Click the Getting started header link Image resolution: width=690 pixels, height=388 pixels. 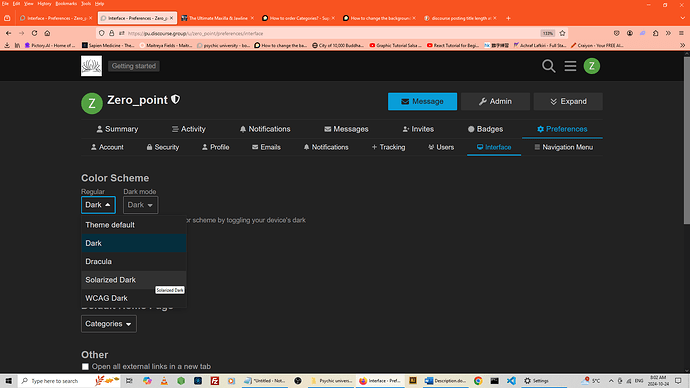point(133,66)
